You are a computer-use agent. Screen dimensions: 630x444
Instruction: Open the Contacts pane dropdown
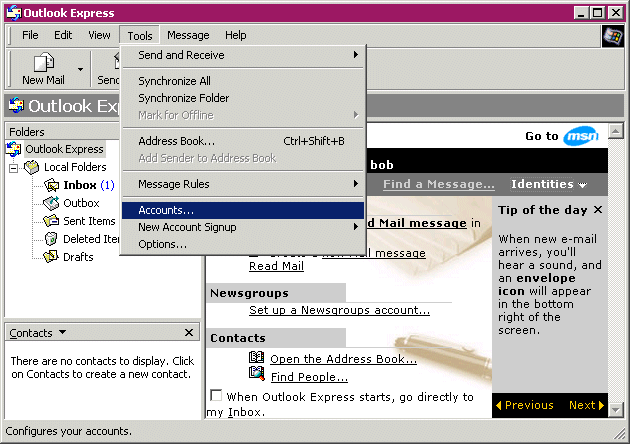62,332
